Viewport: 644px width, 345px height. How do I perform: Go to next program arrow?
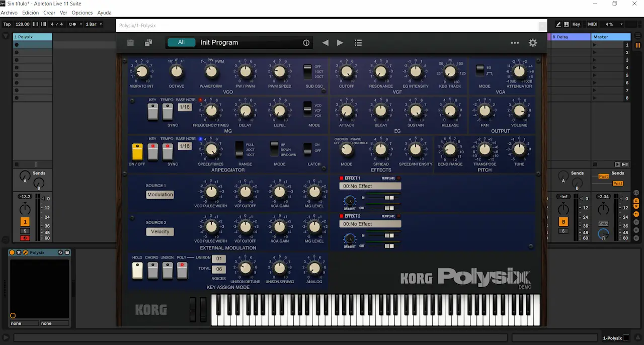click(340, 43)
